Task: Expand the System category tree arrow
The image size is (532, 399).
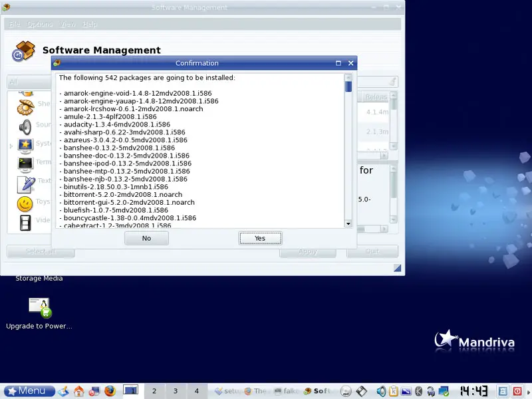Action: coord(11,146)
